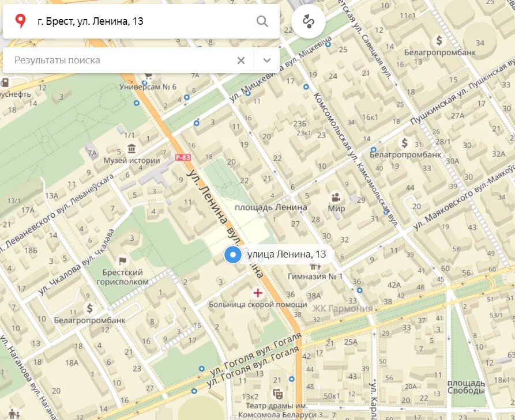515x420 pixels.
Task: Click building number 42А
Action: [394, 285]
